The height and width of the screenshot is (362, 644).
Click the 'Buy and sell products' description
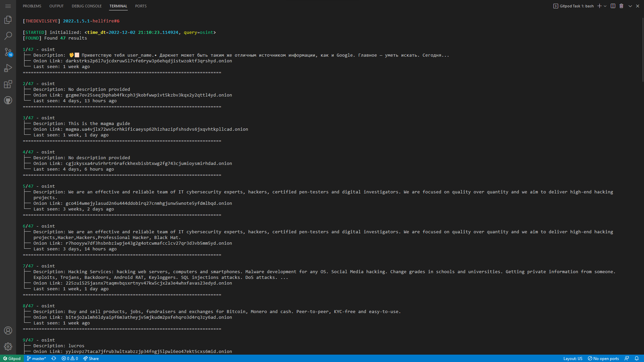pos(234,312)
